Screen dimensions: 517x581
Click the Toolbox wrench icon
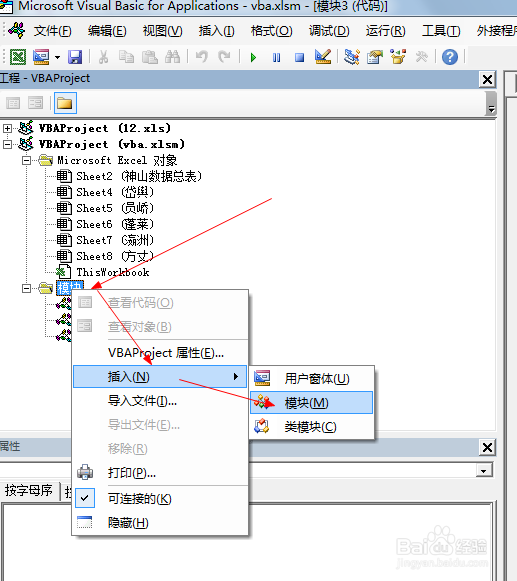421,57
